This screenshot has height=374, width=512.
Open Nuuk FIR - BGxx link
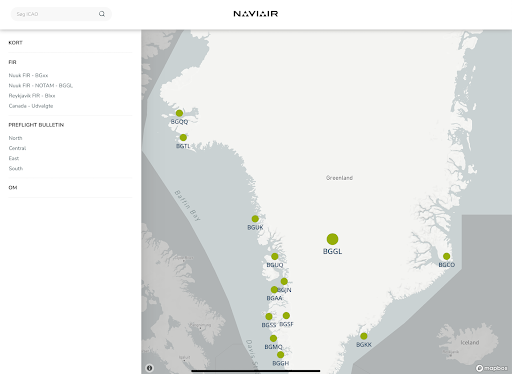(x=28, y=75)
